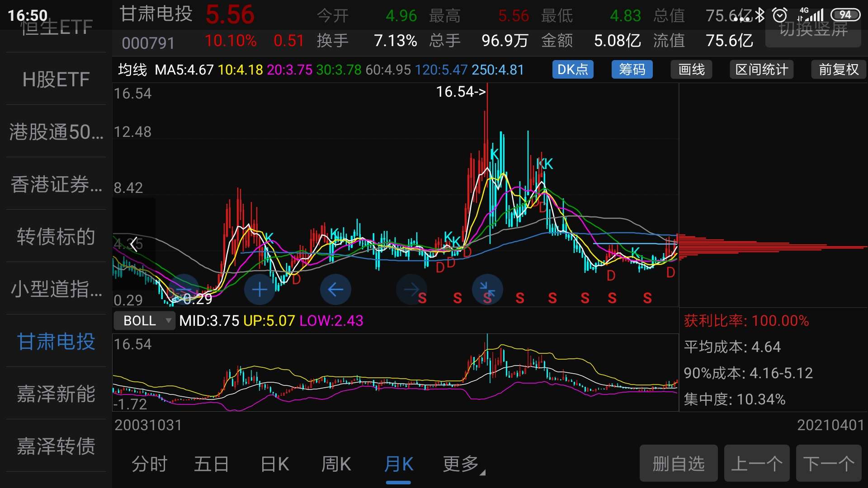Tap the collapse arrows chart icon
The height and width of the screenshot is (488, 868).
[487, 290]
